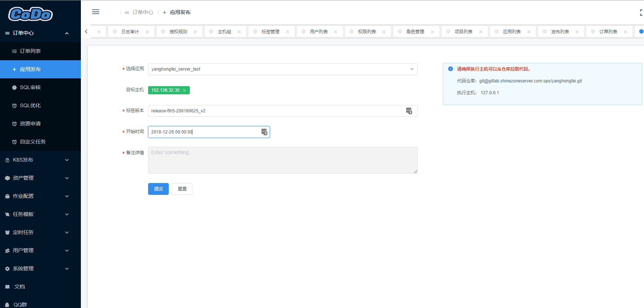Expand the 作业配置 sidebar menu
The height and width of the screenshot is (308, 644).
tap(40, 196)
